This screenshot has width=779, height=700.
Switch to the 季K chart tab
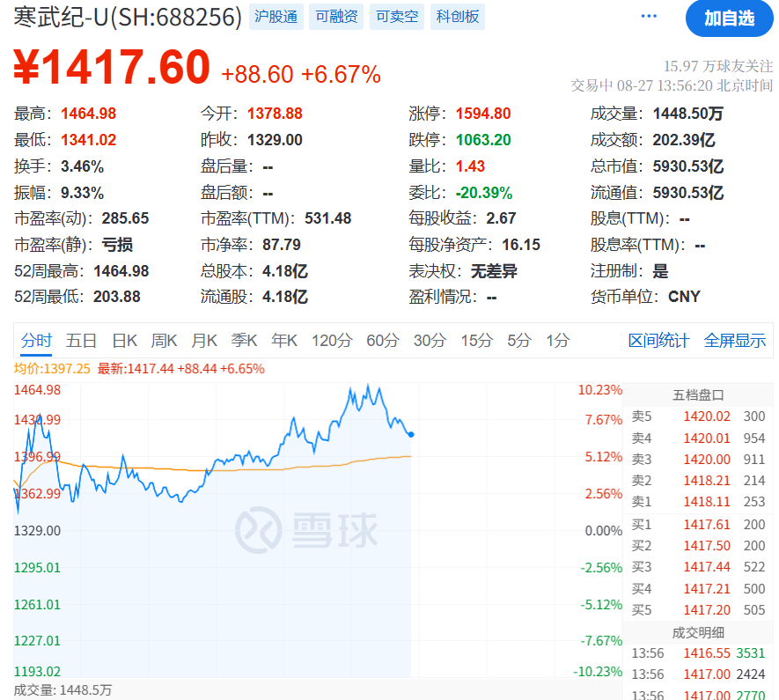[x=244, y=341]
